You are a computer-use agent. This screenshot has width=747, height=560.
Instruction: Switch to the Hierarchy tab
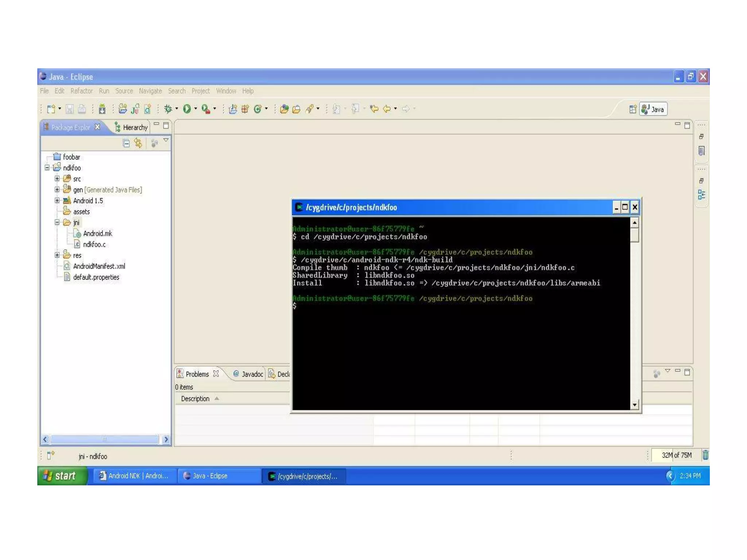tap(131, 127)
